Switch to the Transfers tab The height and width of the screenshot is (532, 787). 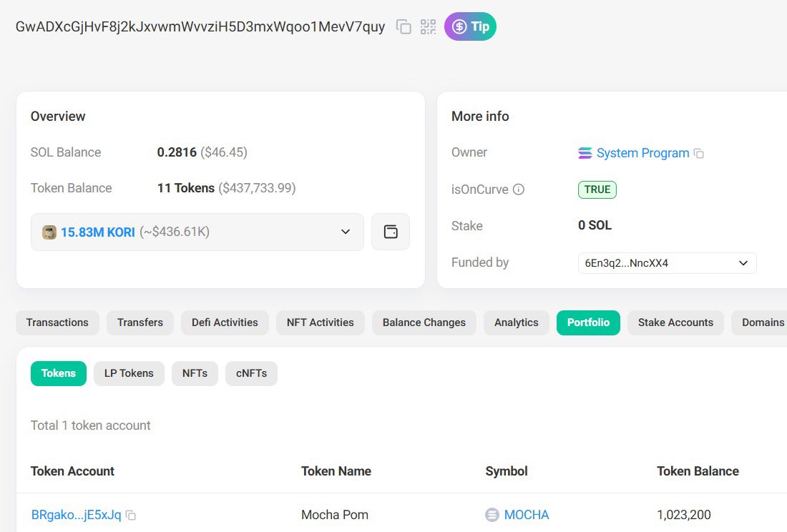coord(140,322)
